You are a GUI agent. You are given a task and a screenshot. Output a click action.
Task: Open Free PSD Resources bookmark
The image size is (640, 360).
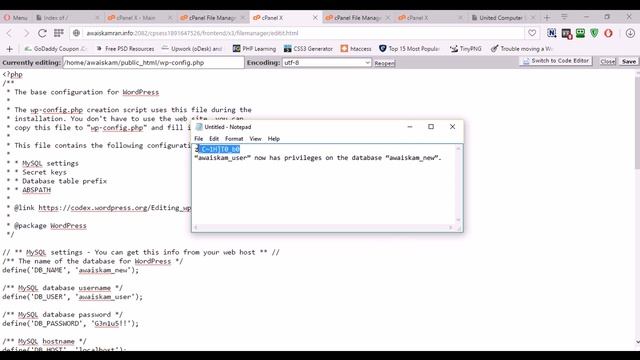point(125,49)
